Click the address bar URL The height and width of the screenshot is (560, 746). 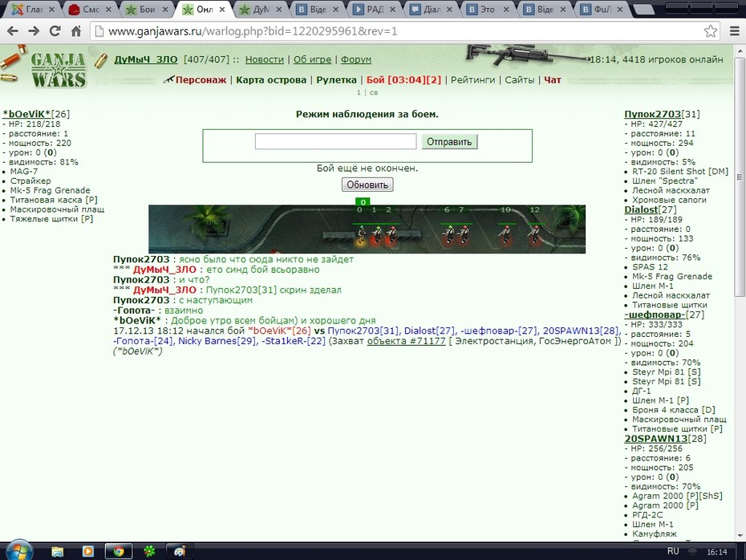click(253, 31)
